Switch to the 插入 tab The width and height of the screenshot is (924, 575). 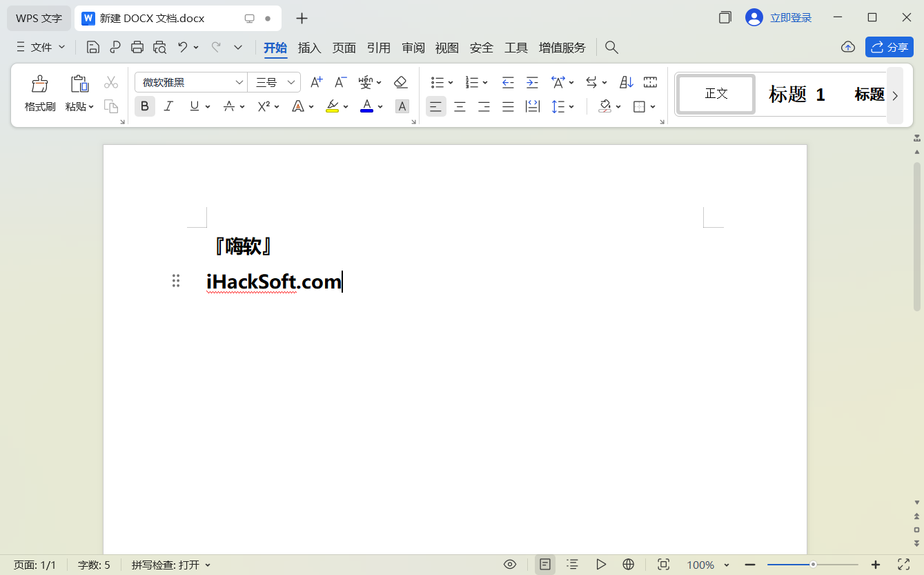(310, 48)
